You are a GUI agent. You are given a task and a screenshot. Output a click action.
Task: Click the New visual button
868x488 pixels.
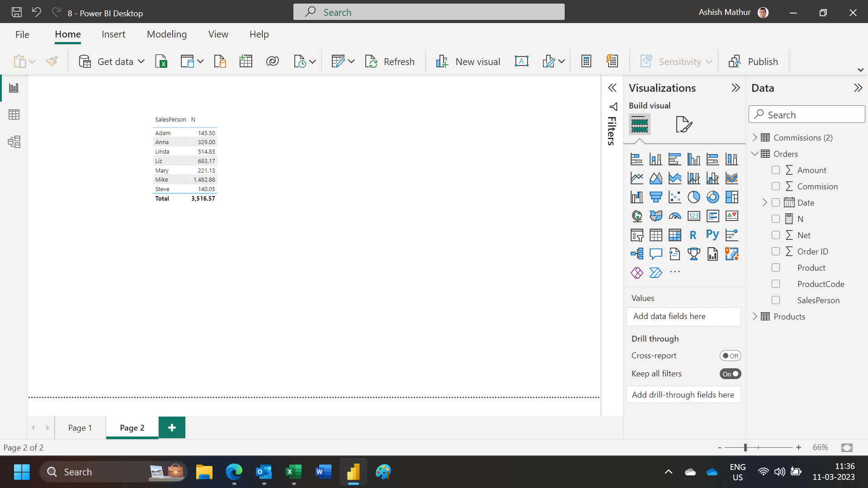pyautogui.click(x=468, y=61)
